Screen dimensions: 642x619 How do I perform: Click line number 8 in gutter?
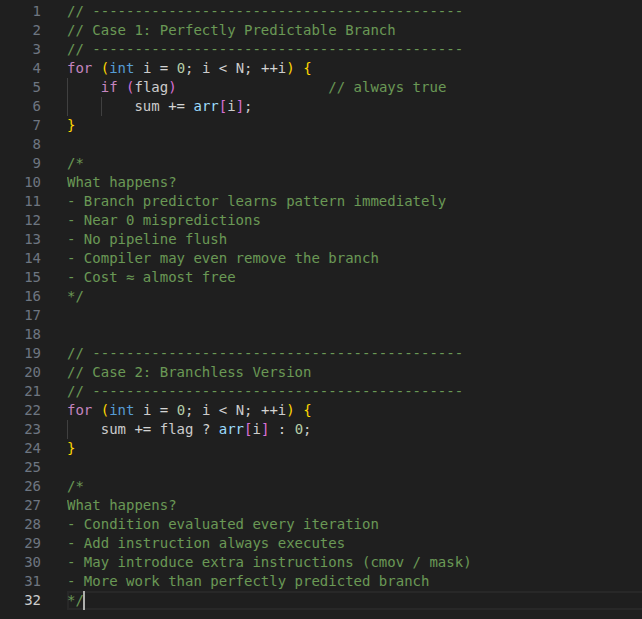(37, 144)
